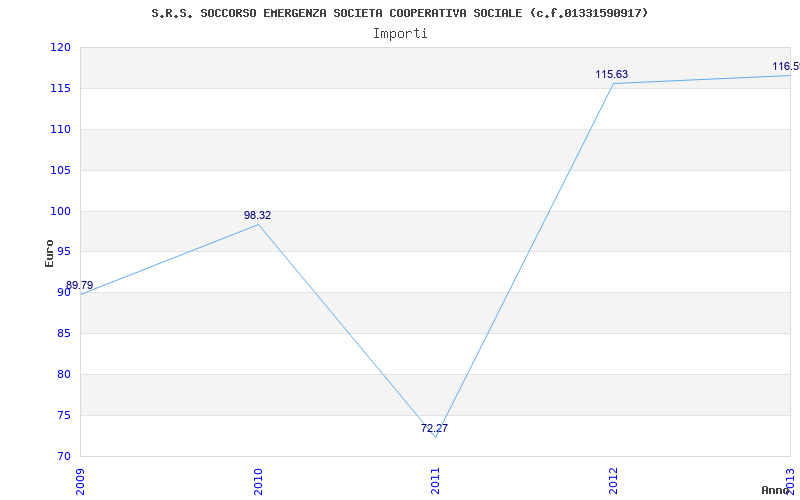Click the 2012 x-axis label
The width and height of the screenshot is (800, 500).
pyautogui.click(x=613, y=481)
